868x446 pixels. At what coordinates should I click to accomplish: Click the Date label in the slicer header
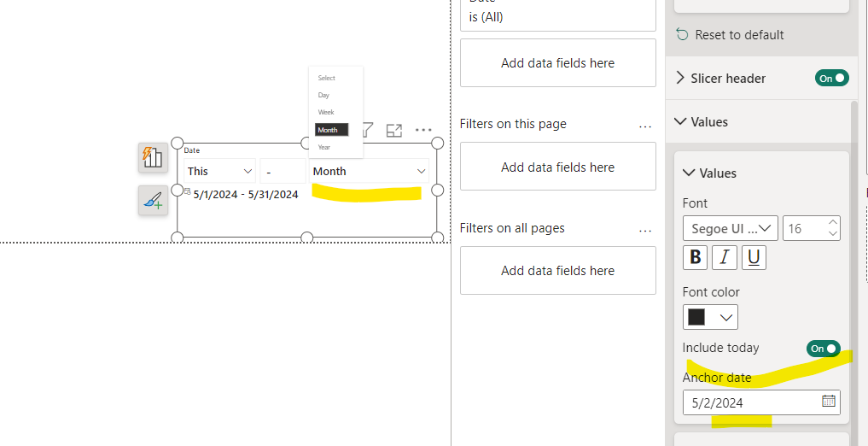192,150
